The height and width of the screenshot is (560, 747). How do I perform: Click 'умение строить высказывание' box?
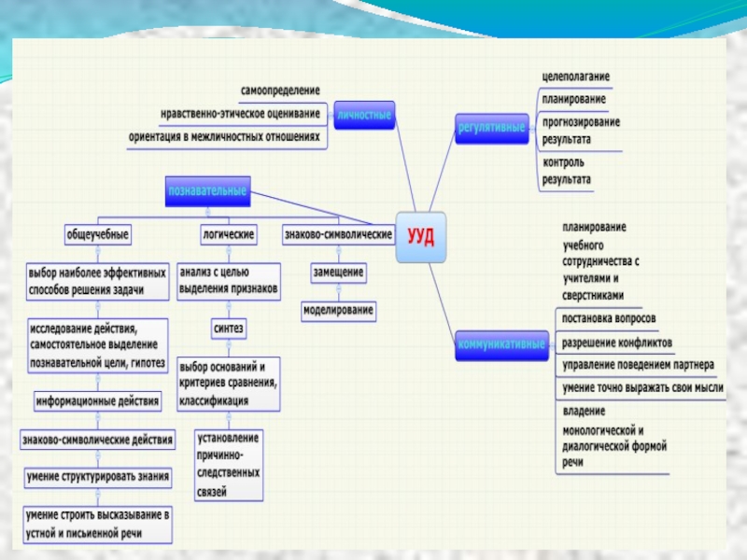[98, 525]
